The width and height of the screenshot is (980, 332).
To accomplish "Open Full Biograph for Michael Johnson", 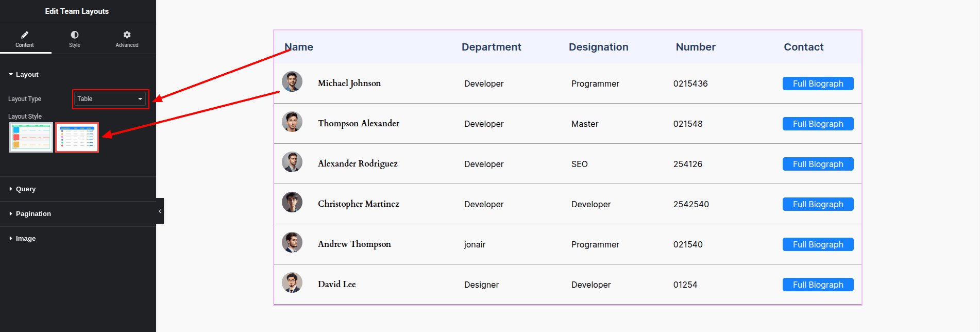I will pyautogui.click(x=818, y=84).
